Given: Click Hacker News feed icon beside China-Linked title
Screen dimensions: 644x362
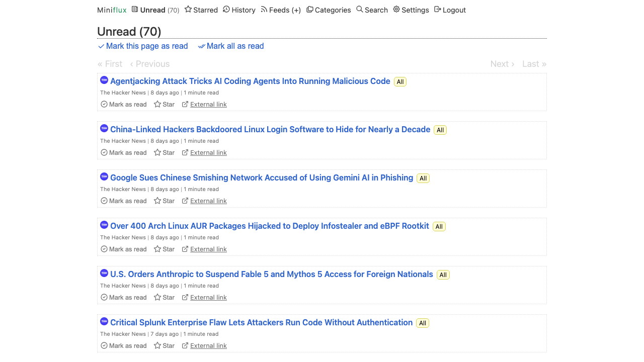Looking at the screenshot, I should click(x=104, y=128).
